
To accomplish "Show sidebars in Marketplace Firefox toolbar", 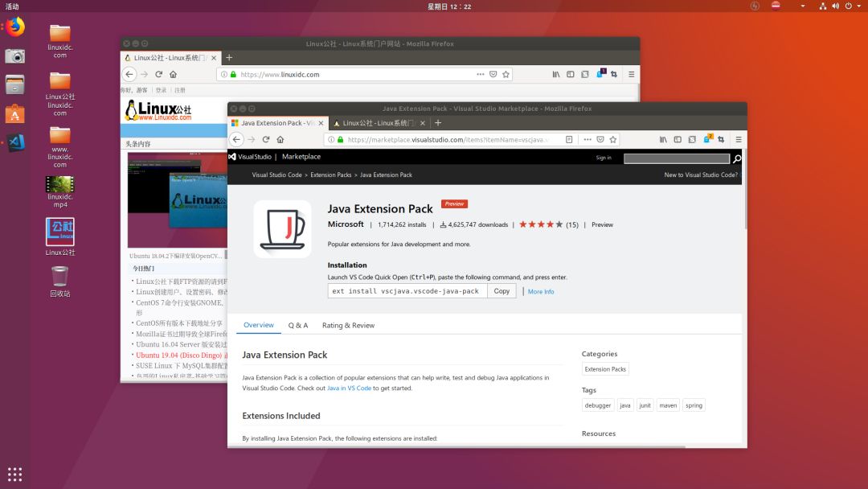I will click(x=678, y=140).
